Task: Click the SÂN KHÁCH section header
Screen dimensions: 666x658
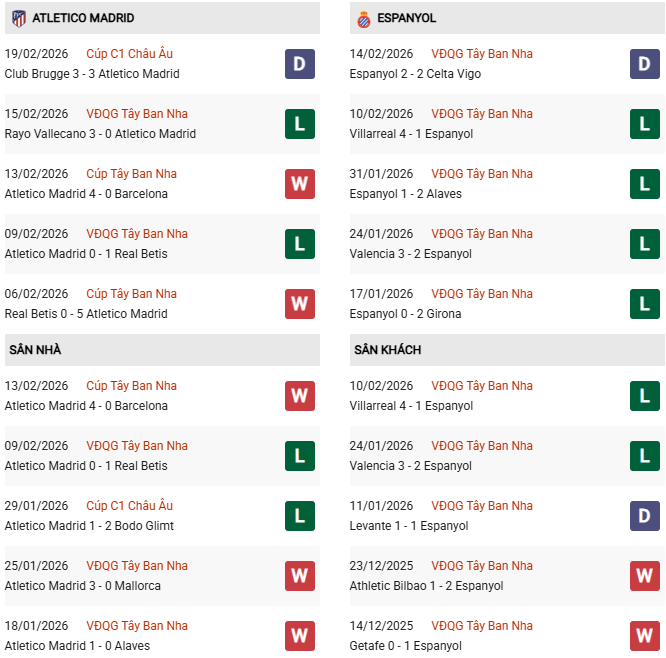Action: (x=387, y=350)
